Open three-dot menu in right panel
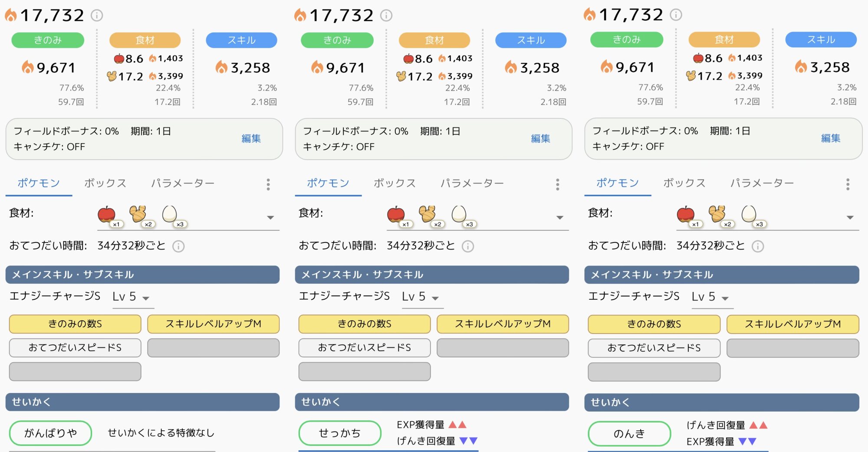868x452 pixels. point(848,184)
